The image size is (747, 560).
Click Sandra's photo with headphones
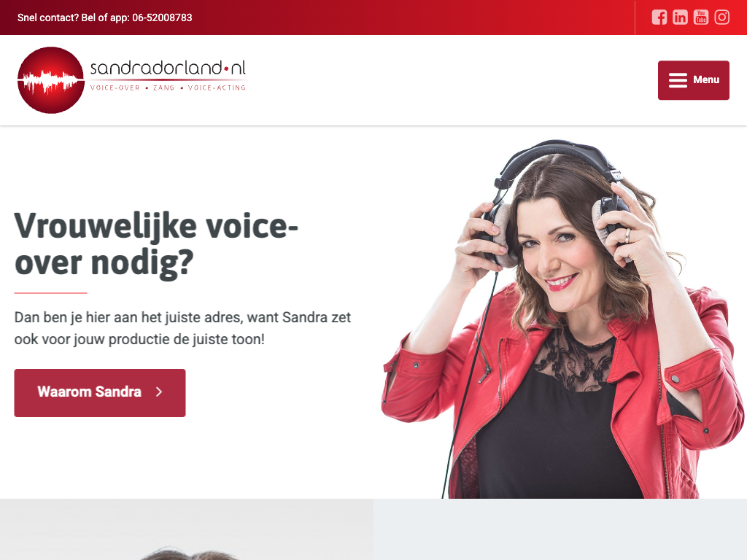[562, 319]
